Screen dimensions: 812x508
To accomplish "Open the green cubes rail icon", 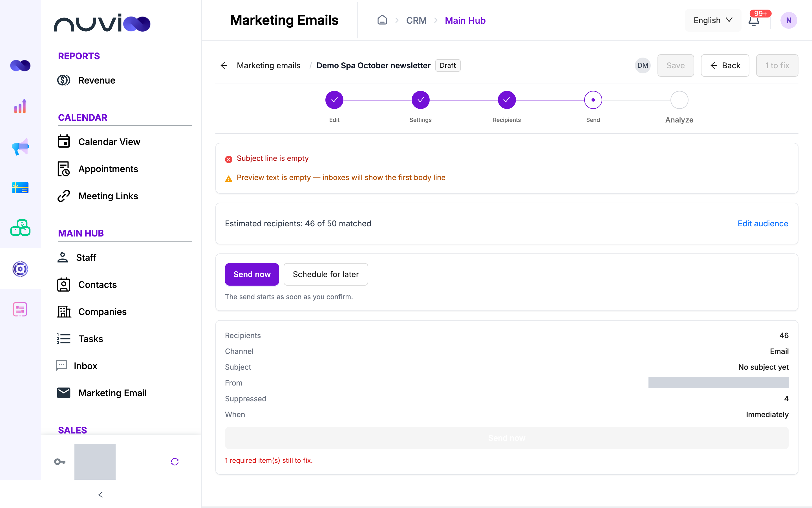I will 20,228.
